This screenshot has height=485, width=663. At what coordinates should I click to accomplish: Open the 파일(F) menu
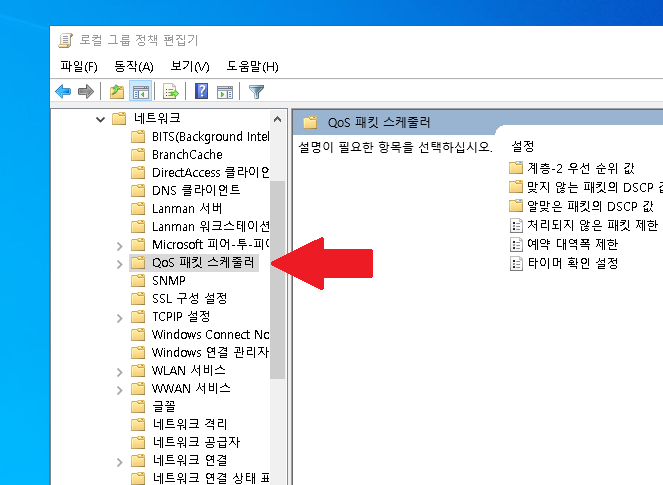[79, 66]
